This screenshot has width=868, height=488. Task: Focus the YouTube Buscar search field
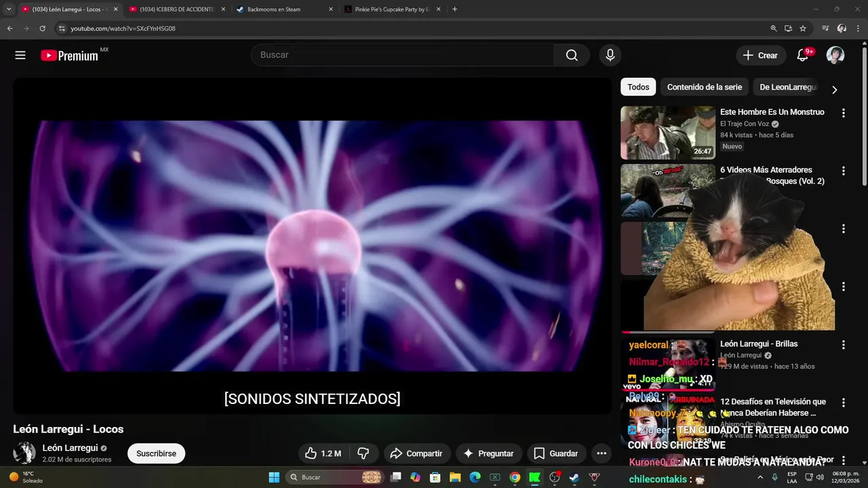(403, 56)
